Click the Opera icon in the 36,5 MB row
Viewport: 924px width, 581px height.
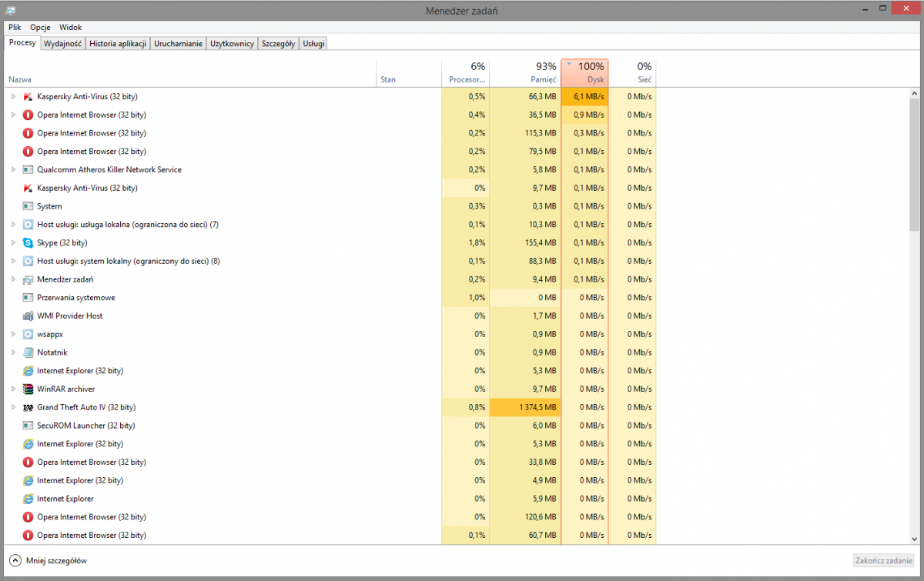(28, 115)
